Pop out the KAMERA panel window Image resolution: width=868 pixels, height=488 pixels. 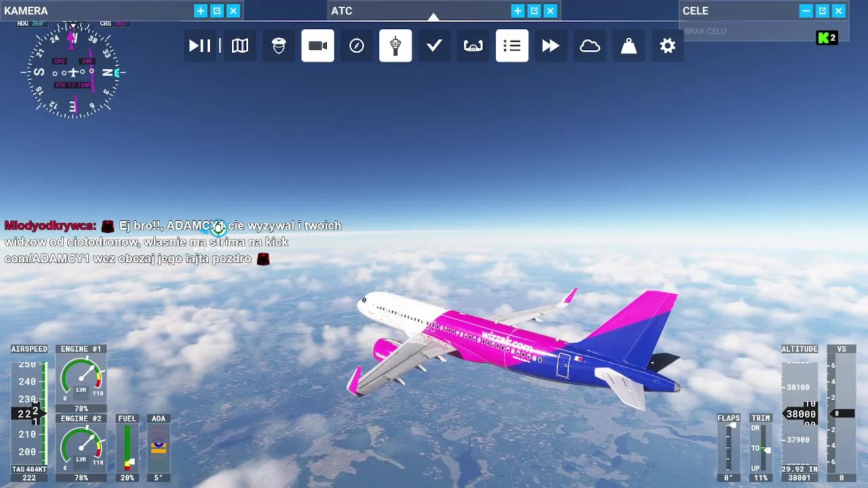pyautogui.click(x=217, y=11)
